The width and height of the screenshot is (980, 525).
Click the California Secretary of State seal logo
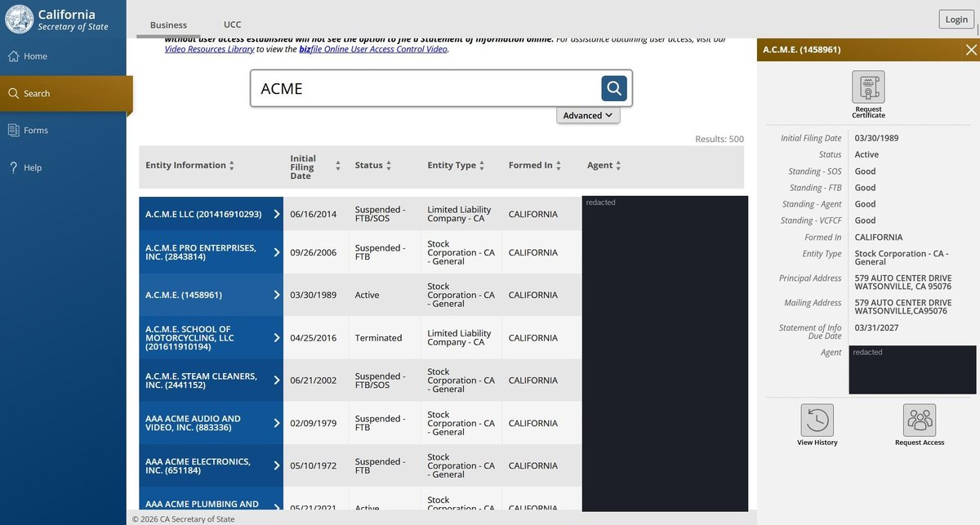pos(20,20)
